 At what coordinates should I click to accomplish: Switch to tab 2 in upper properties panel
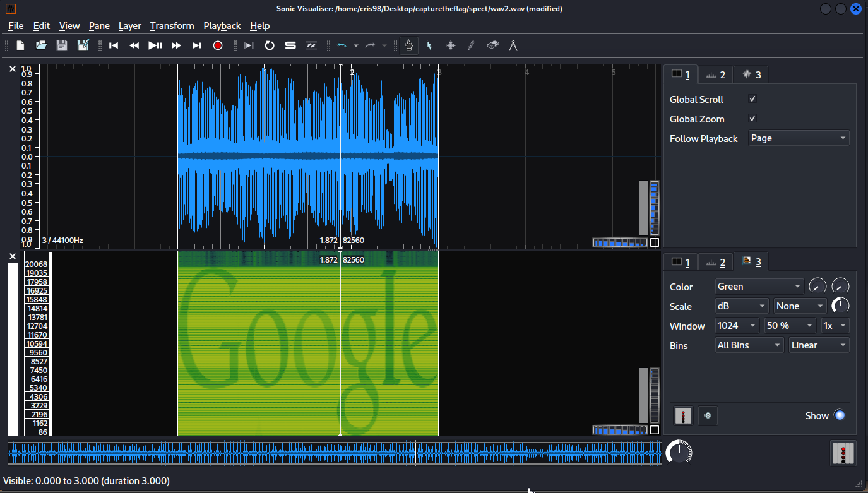(x=715, y=75)
